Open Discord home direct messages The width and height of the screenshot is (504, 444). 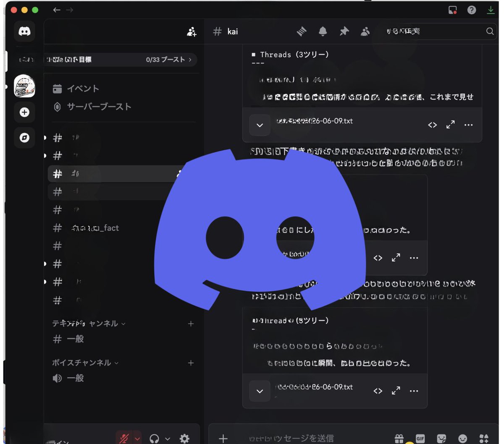click(24, 31)
